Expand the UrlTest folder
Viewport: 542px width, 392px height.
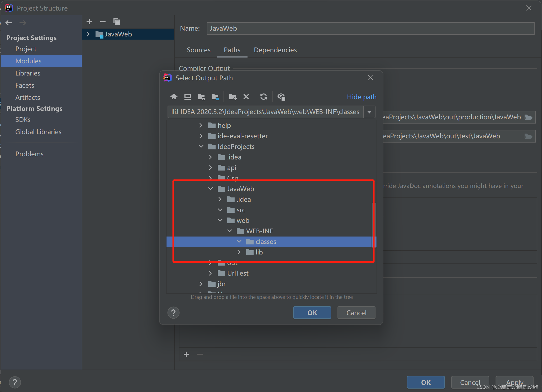(210, 273)
